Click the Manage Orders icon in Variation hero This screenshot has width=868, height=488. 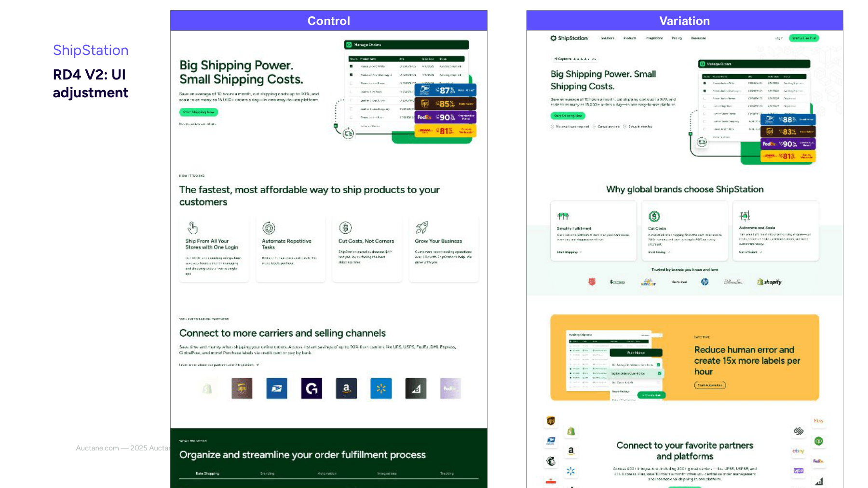point(703,64)
